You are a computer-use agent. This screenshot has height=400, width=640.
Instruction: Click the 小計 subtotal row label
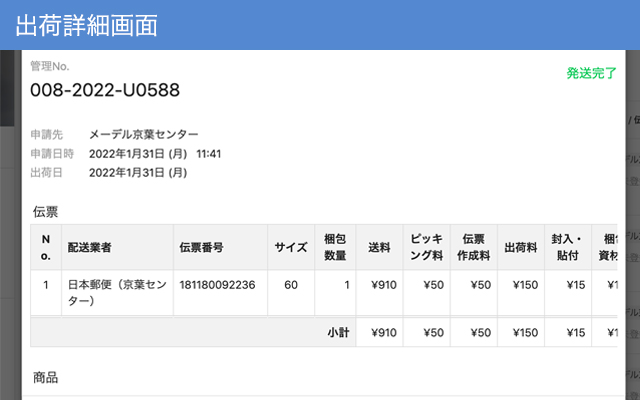337,332
